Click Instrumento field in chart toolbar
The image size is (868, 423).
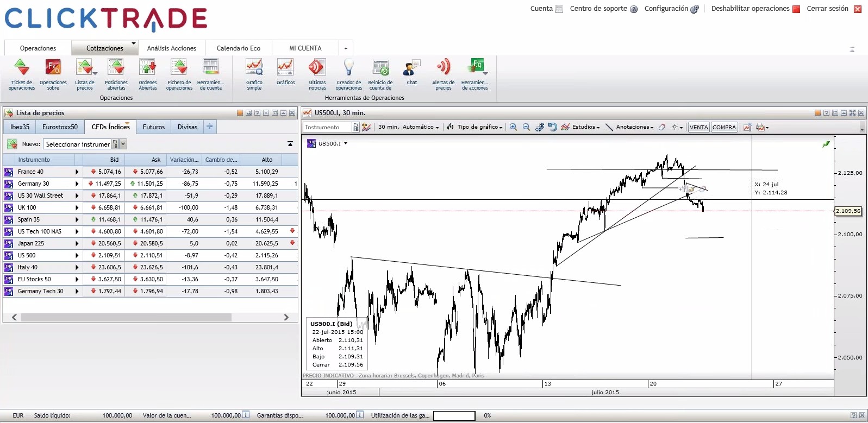328,127
